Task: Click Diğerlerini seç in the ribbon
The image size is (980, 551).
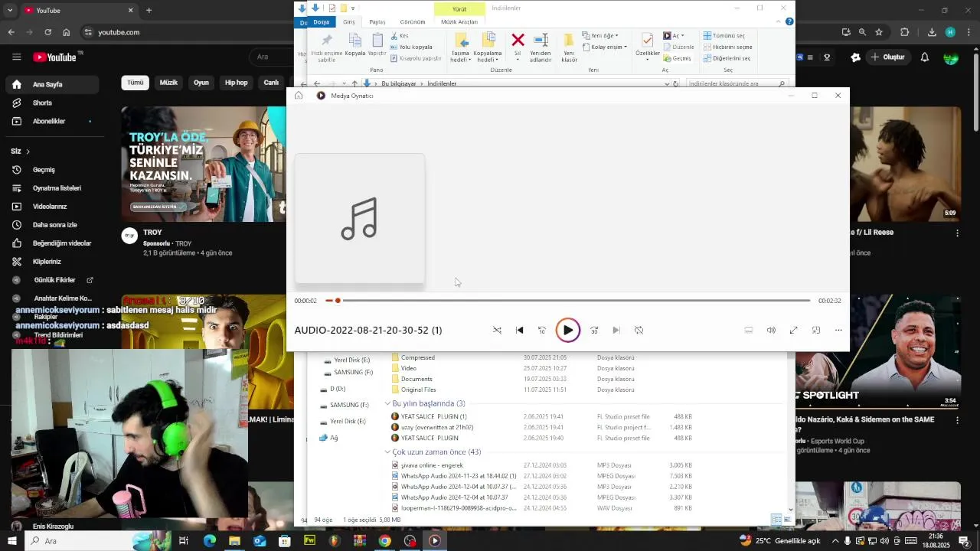Action: pos(727,58)
